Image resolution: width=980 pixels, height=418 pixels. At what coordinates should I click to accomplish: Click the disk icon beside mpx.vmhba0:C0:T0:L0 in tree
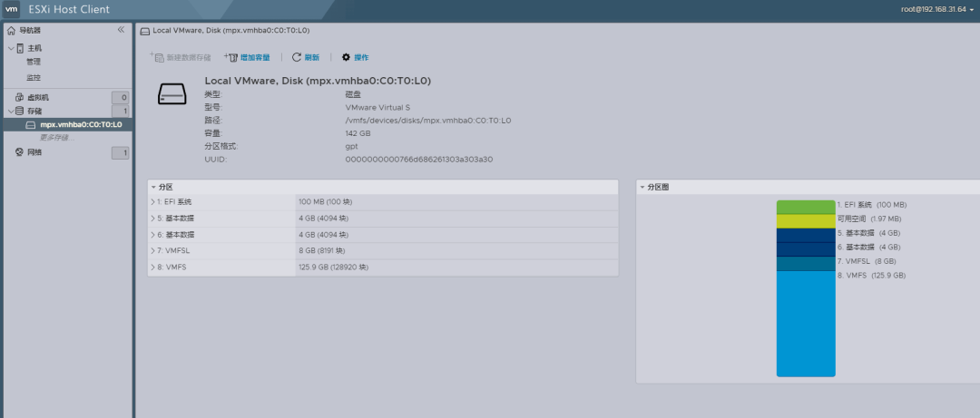[x=29, y=125]
